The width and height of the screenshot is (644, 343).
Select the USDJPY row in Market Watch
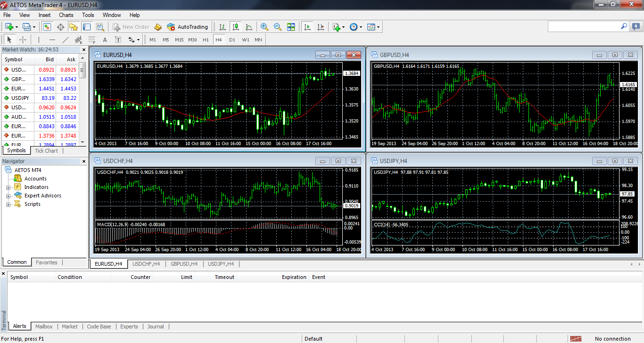(41, 98)
